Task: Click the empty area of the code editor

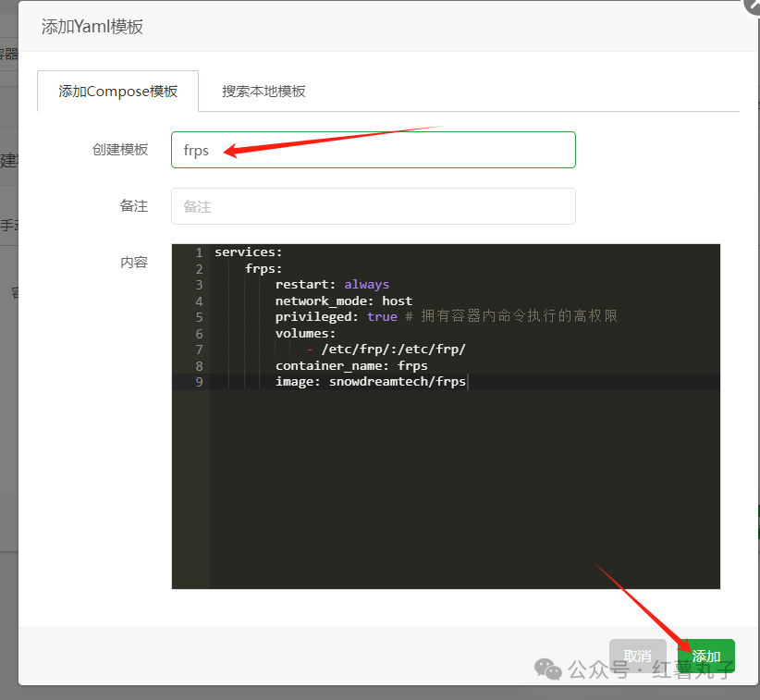Action: (464, 488)
